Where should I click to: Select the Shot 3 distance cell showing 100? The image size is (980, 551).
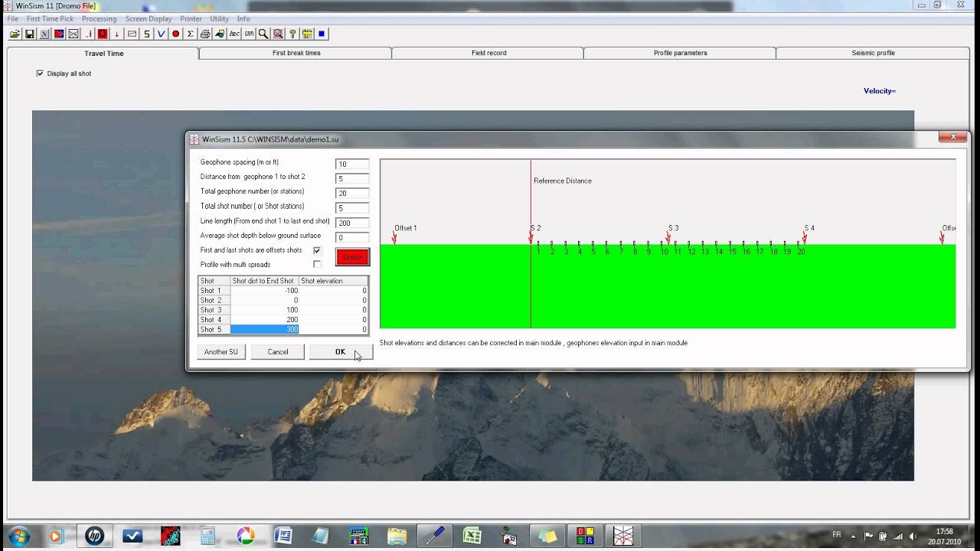(265, 310)
